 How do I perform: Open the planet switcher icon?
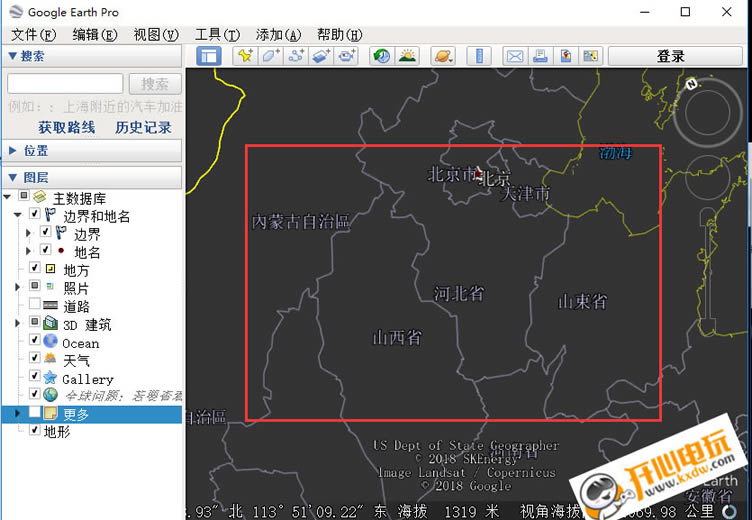(442, 56)
